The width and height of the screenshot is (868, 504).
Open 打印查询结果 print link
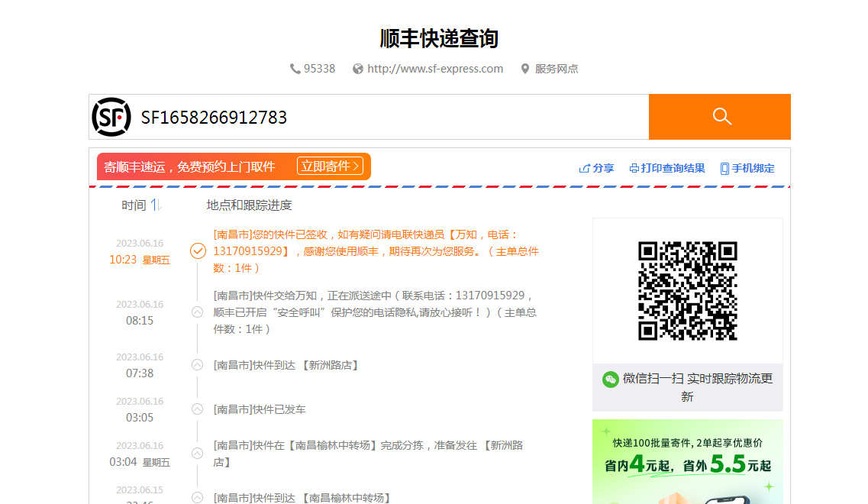[x=667, y=168]
